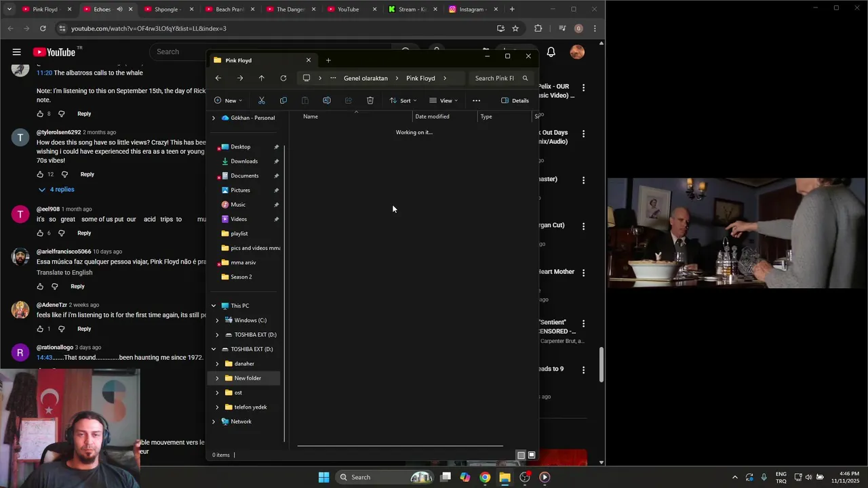Image resolution: width=868 pixels, height=488 pixels.
Task: Switch to the Shpongle Chrome tab
Action: pos(167,9)
